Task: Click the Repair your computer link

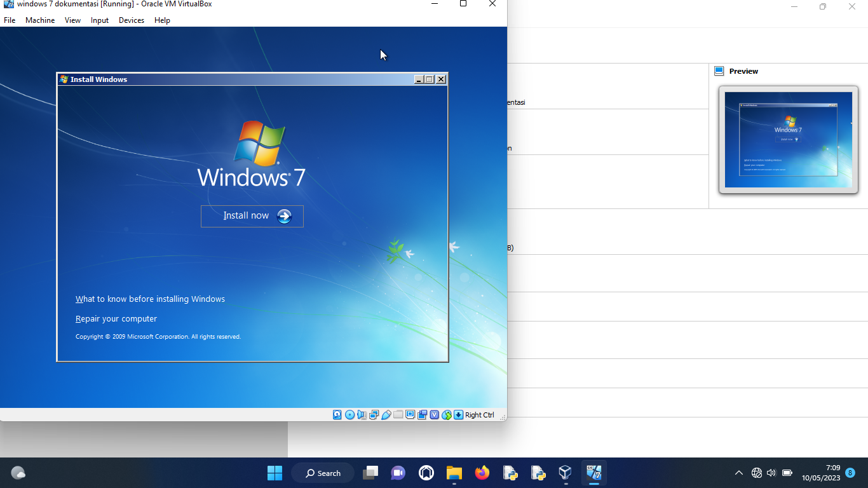Action: pyautogui.click(x=116, y=319)
